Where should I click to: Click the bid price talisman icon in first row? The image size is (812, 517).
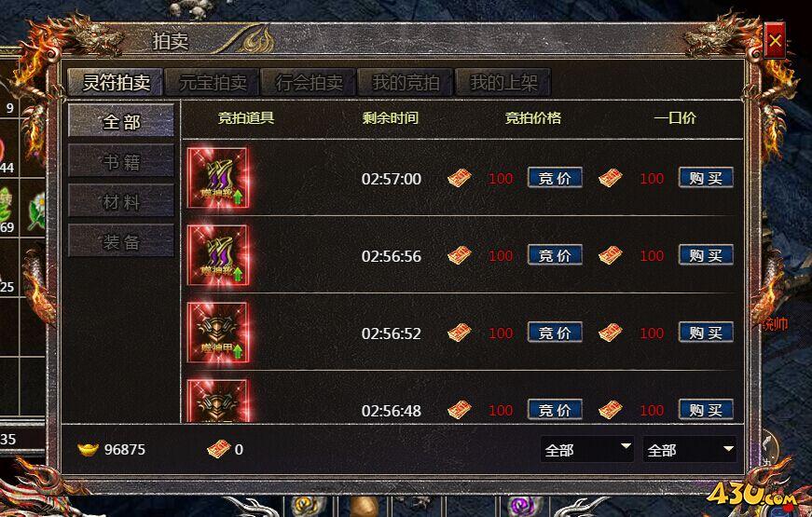coord(460,178)
